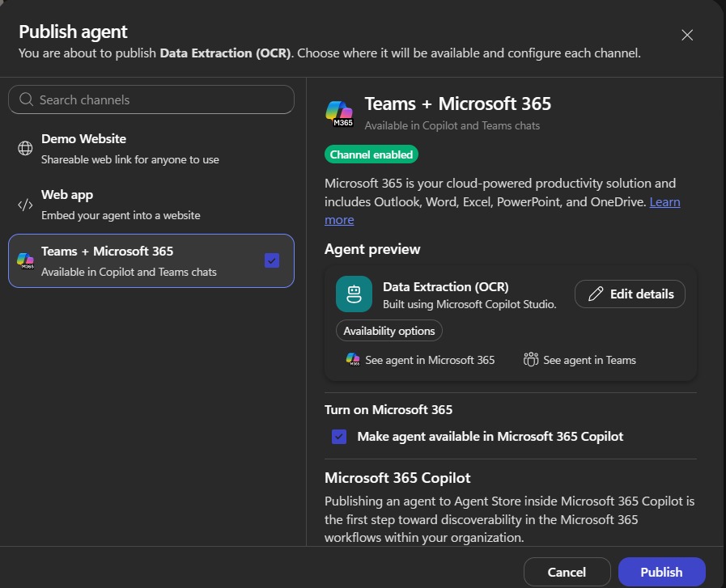Click the M365 icon beside See agent

(x=353, y=359)
